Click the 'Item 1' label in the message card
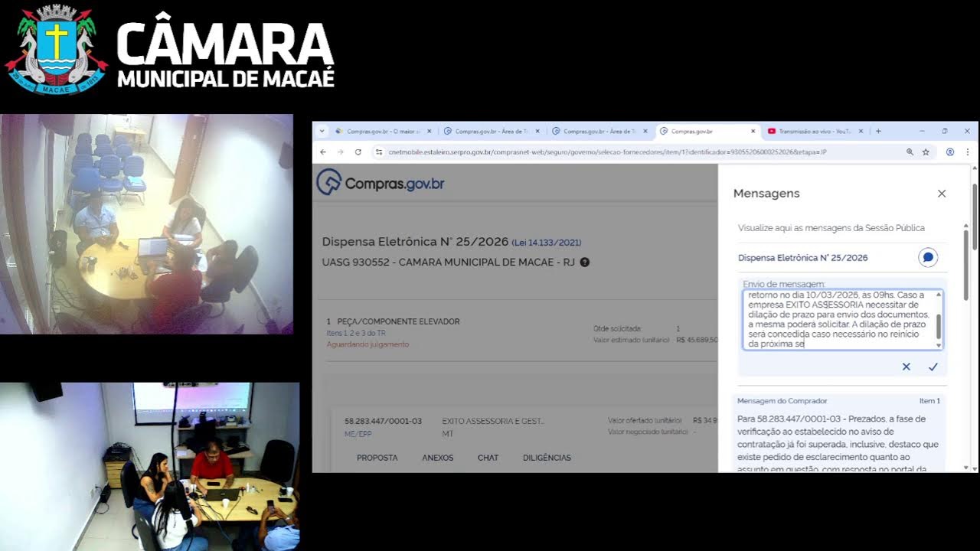The width and height of the screenshot is (980, 551). point(929,401)
